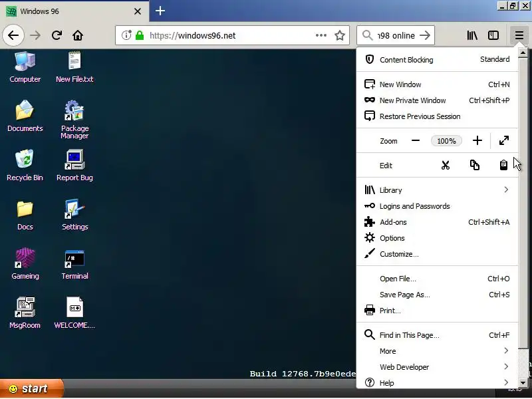Open a new browser tab

pyautogui.click(x=160, y=11)
